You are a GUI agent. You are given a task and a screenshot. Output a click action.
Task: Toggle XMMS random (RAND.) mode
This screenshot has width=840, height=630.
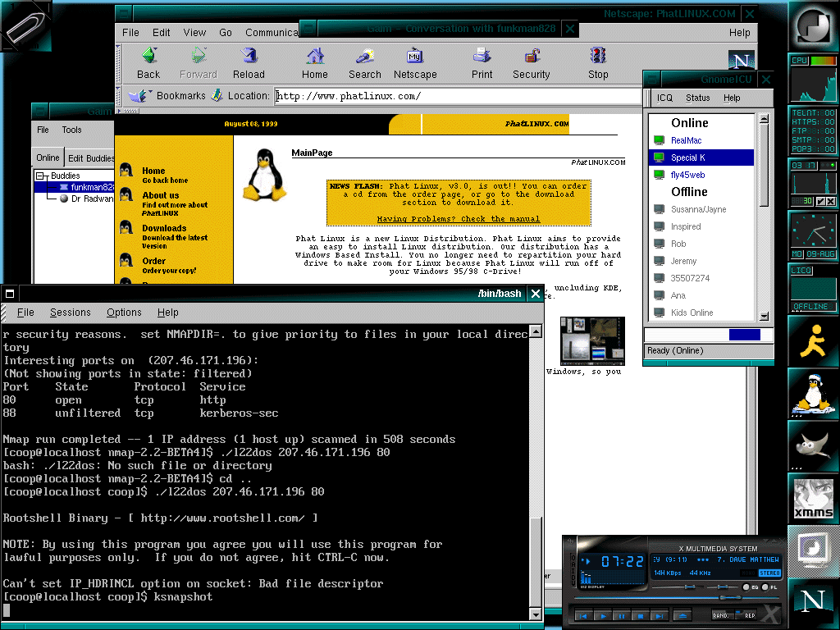pos(721,615)
